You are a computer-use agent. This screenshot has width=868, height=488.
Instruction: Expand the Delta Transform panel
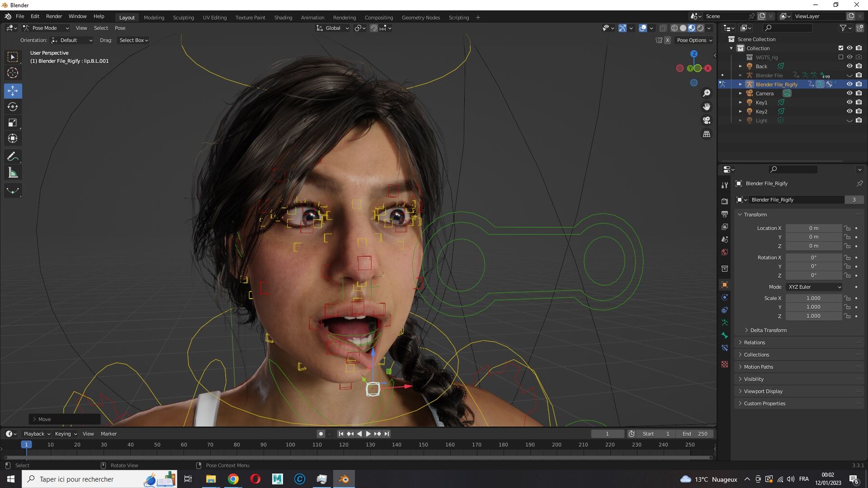768,330
